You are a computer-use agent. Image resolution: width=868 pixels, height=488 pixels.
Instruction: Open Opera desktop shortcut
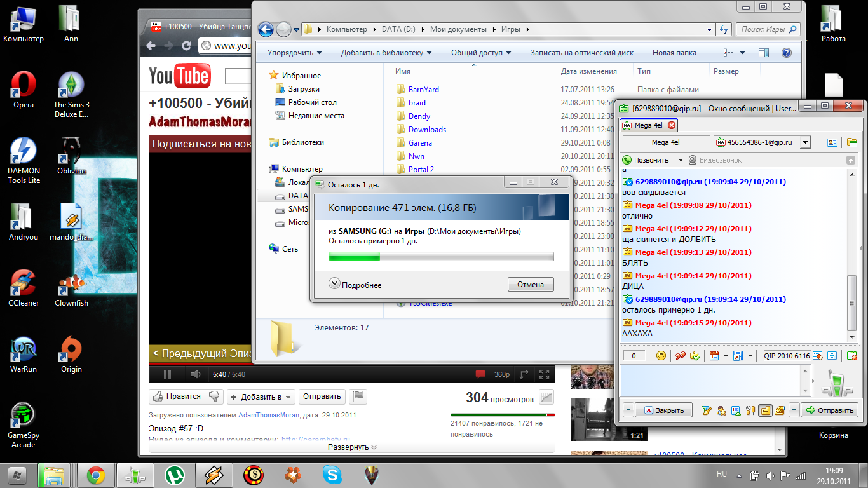24,91
